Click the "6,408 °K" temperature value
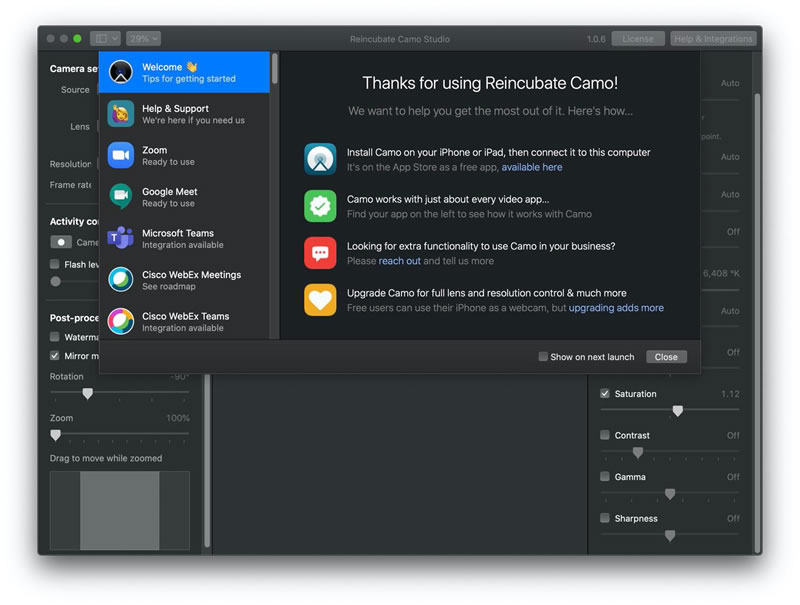The width and height of the screenshot is (800, 605). coord(721,273)
